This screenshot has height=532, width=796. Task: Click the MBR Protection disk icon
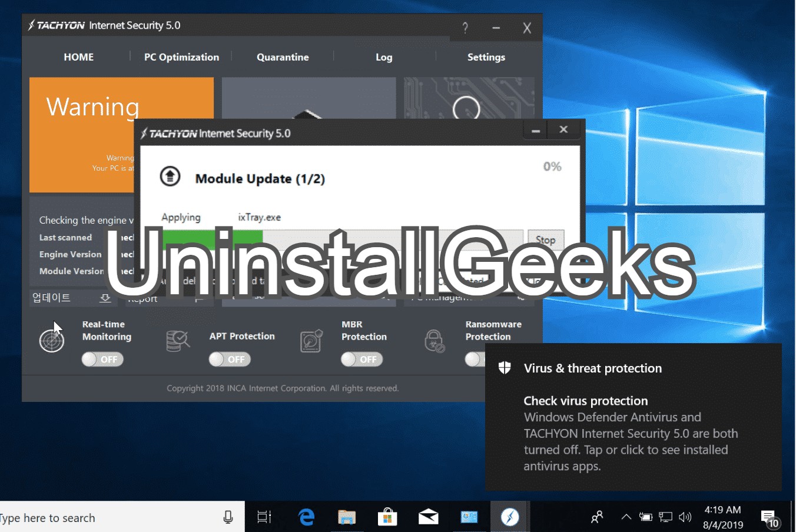click(x=311, y=341)
